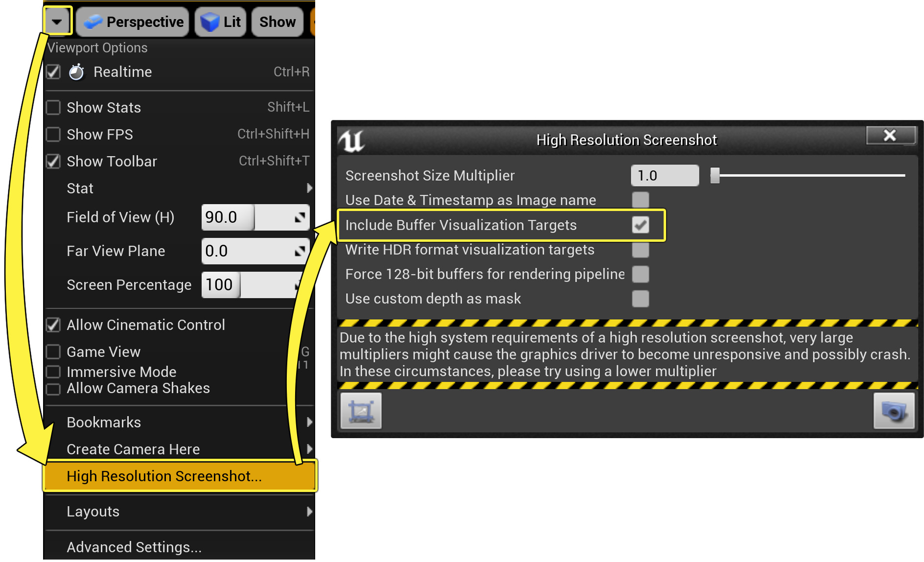Enable the Immersive Mode checkbox
Viewport: 924px width, 562px height.
click(x=53, y=372)
